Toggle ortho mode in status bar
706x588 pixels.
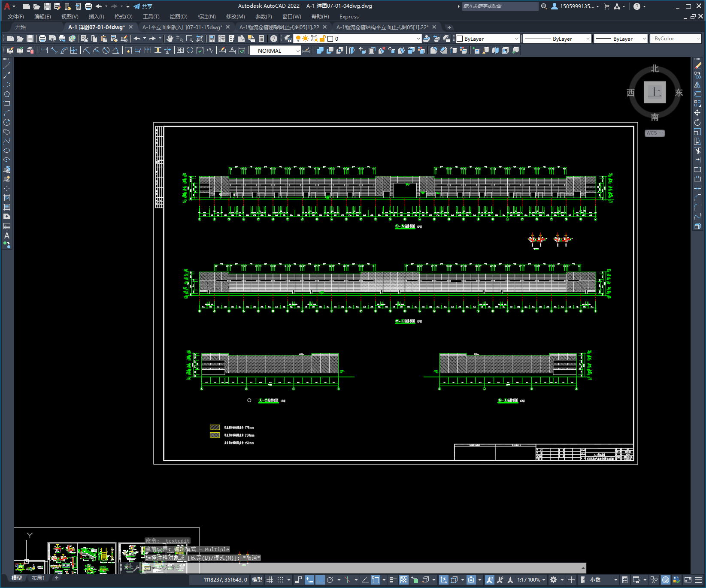pos(320,580)
